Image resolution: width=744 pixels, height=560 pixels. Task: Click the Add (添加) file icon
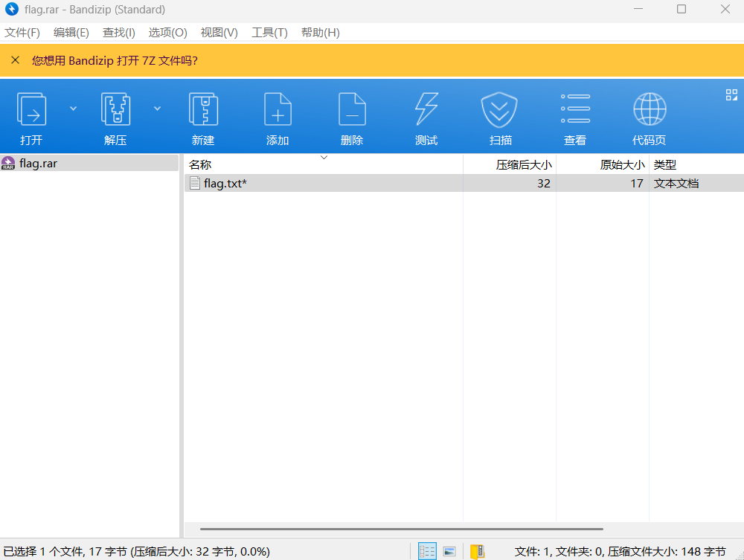[x=278, y=109]
